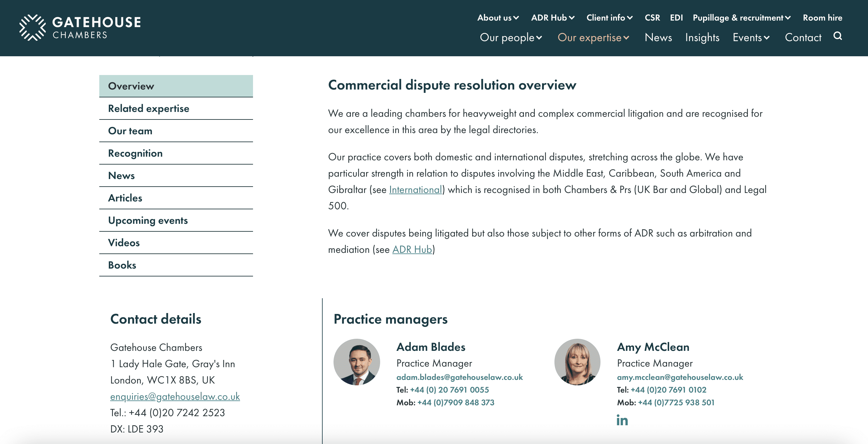Image resolution: width=868 pixels, height=444 pixels.
Task: Jump to Books section
Action: click(176, 265)
